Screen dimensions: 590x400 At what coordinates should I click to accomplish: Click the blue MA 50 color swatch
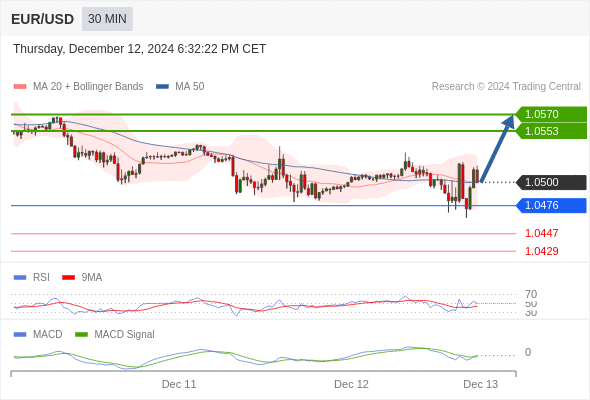[162, 87]
